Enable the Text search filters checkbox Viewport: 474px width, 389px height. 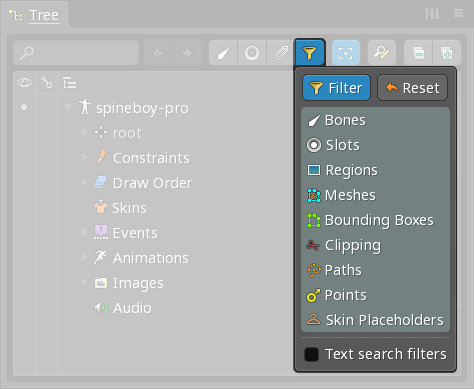(311, 354)
